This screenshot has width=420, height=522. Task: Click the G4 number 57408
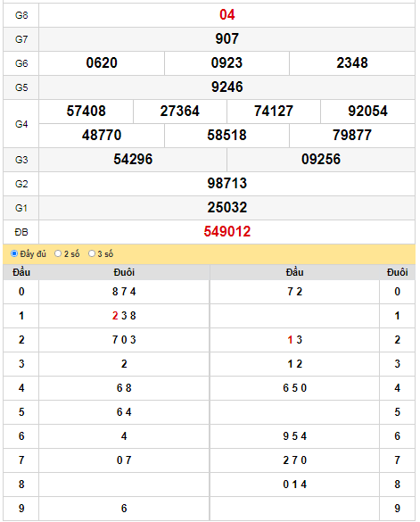(86, 112)
